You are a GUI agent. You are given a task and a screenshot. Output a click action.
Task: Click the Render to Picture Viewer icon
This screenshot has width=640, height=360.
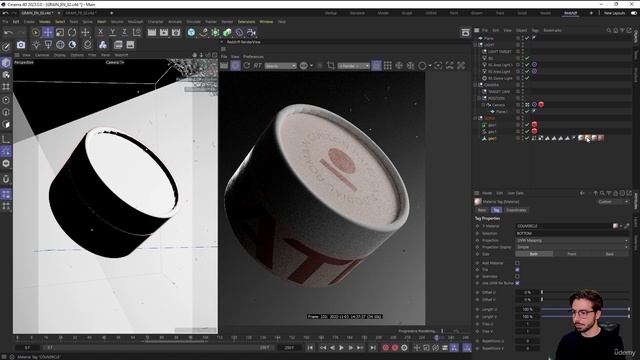tap(164, 32)
